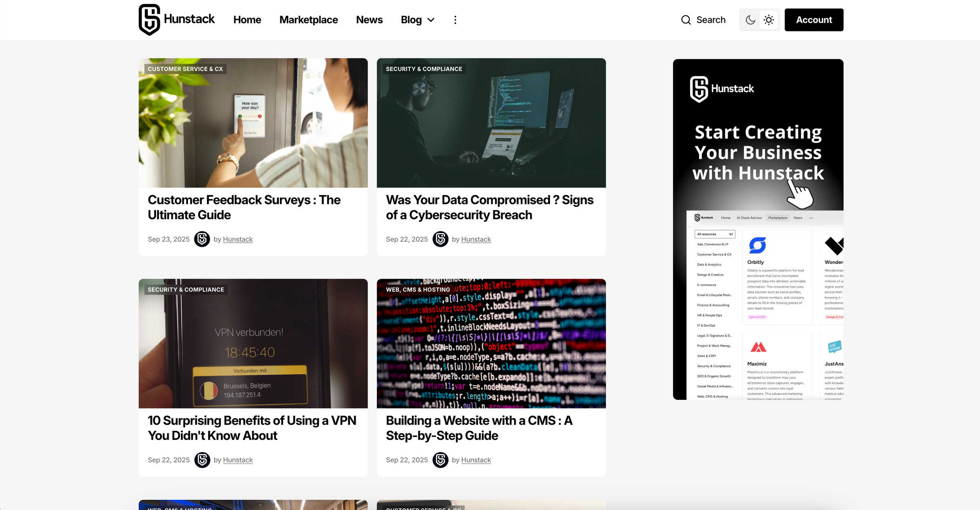980x510 pixels.
Task: Click author avatar on CMS Website post
Action: 440,460
